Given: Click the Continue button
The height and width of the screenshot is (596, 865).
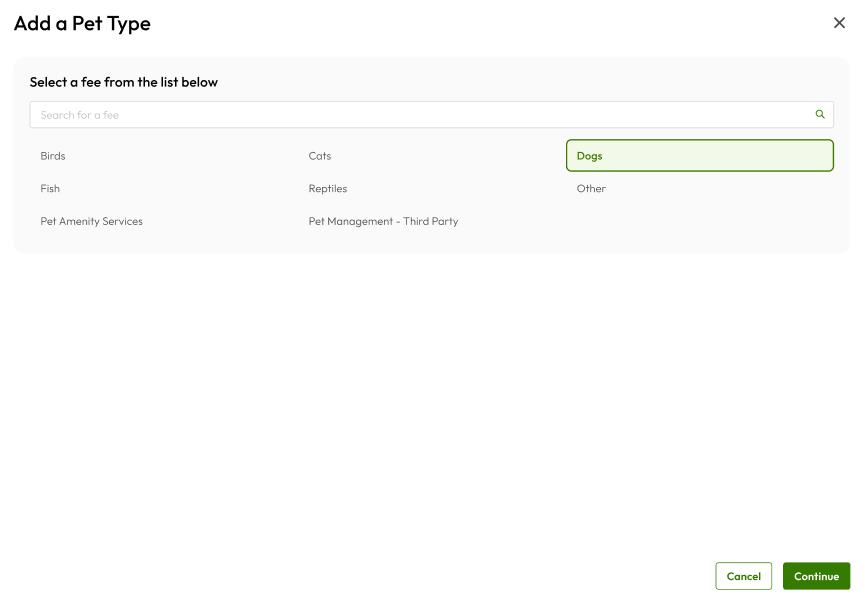Looking at the screenshot, I should point(816,576).
